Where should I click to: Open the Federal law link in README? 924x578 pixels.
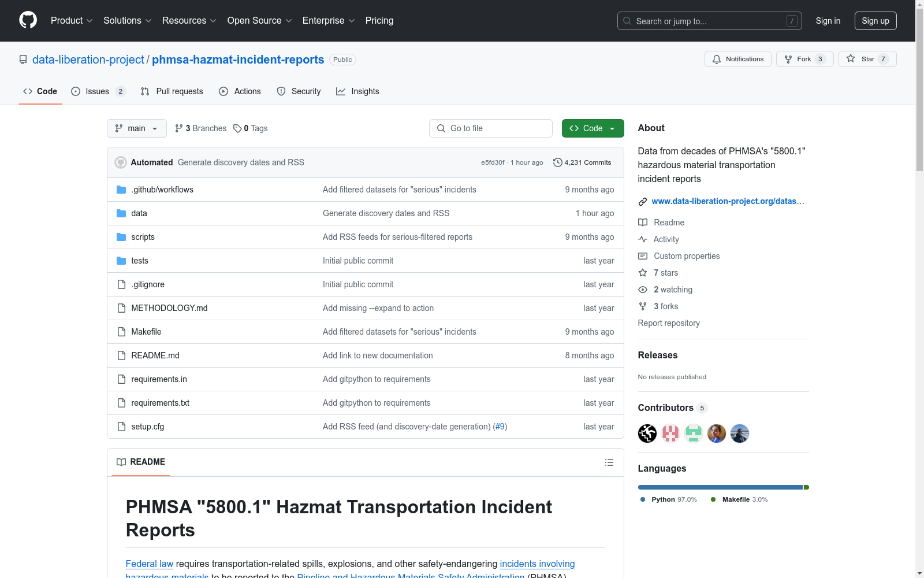click(150, 564)
